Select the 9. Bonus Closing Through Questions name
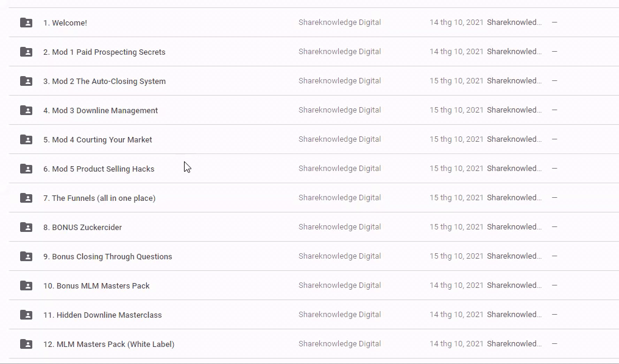 (107, 257)
